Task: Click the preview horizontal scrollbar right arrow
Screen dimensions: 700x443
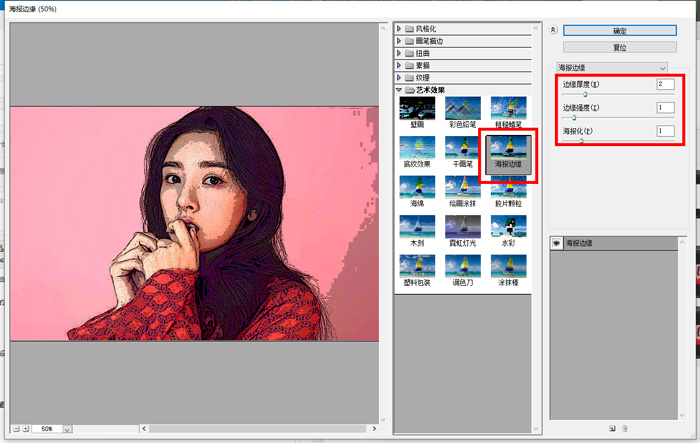Action: (x=374, y=429)
